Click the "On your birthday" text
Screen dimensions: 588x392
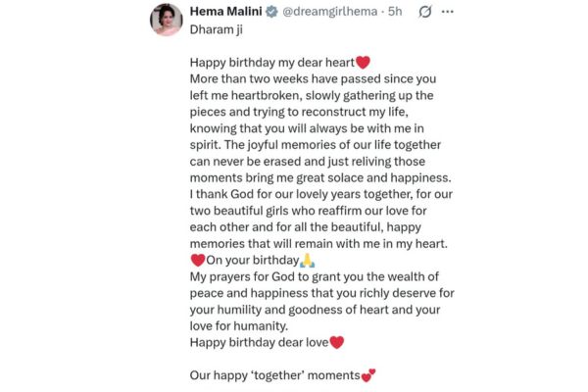click(x=252, y=260)
